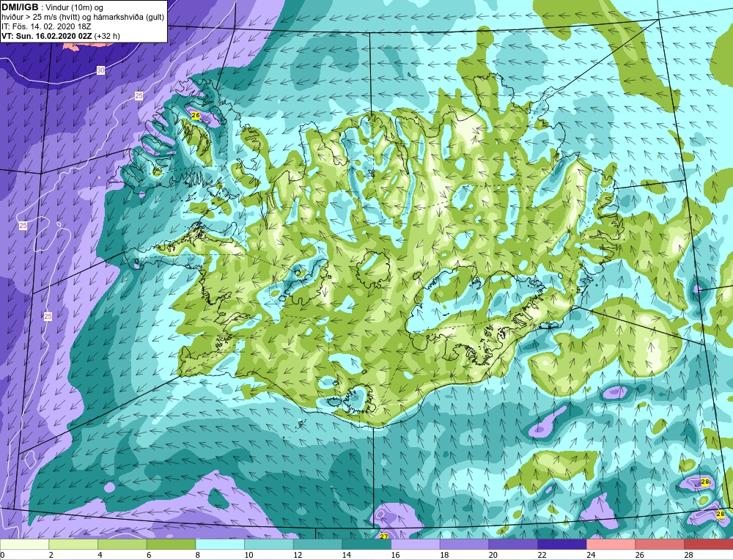Click the "8" legend scale value
The height and width of the screenshot is (560, 733).
coord(198,555)
